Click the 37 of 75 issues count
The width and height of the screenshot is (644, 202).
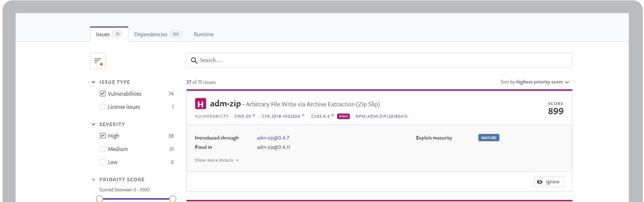point(201,82)
